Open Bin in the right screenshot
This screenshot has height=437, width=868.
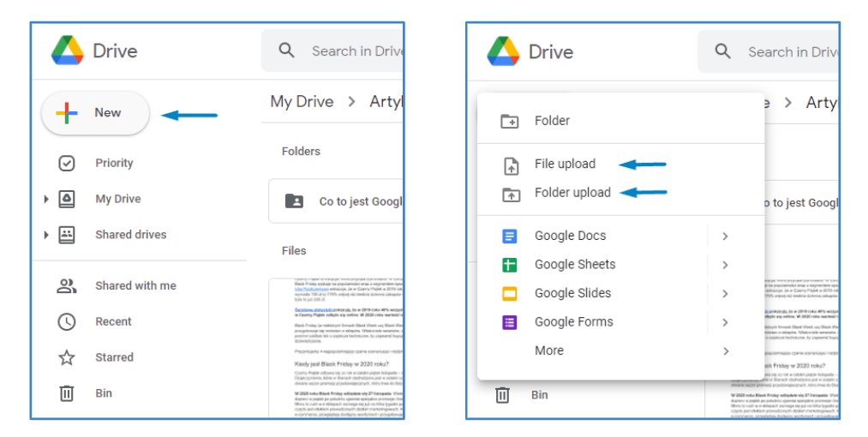[539, 395]
